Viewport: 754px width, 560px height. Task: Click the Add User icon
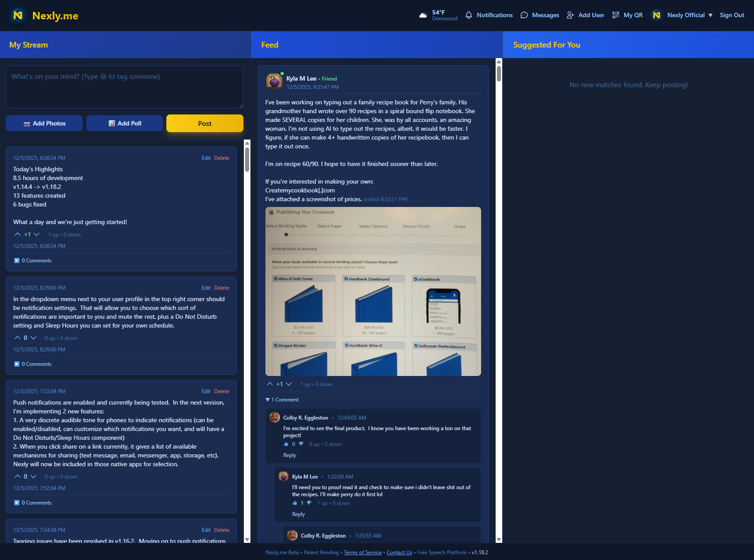click(x=570, y=15)
